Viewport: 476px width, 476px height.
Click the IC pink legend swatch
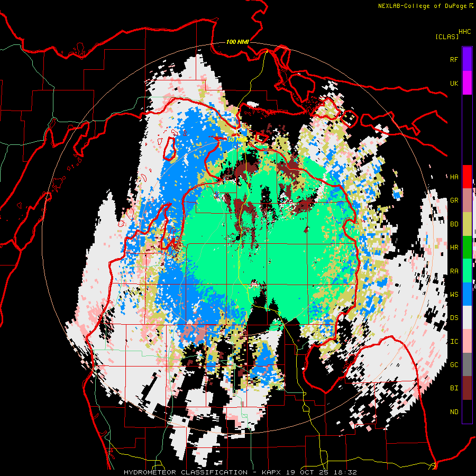467,342
